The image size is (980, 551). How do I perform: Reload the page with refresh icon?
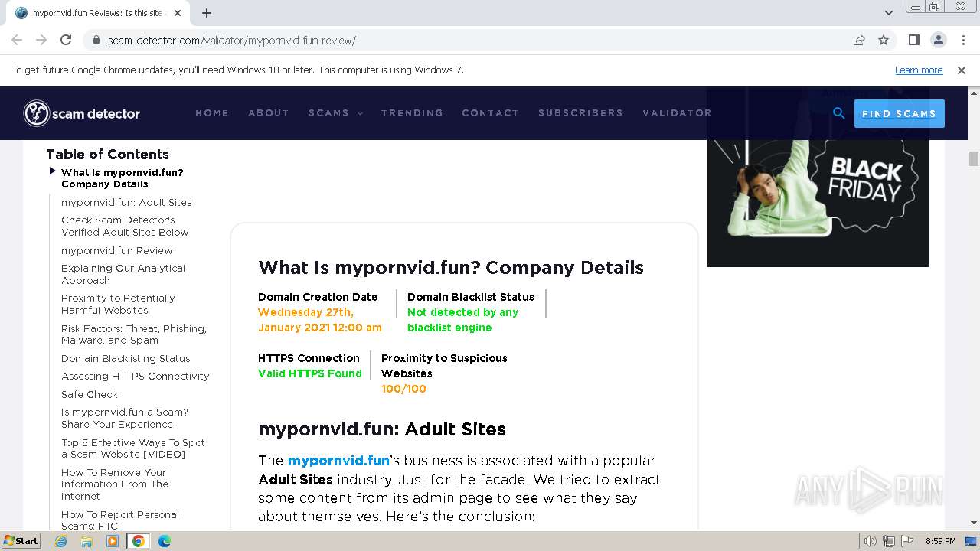(66, 40)
